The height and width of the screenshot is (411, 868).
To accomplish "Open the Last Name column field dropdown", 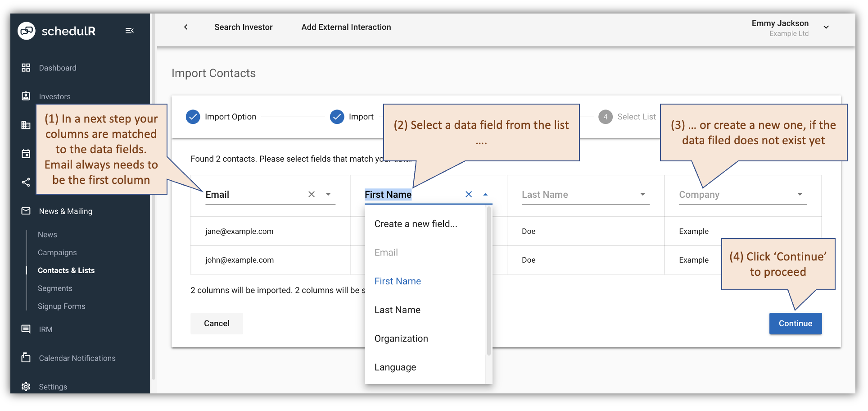I will click(642, 194).
